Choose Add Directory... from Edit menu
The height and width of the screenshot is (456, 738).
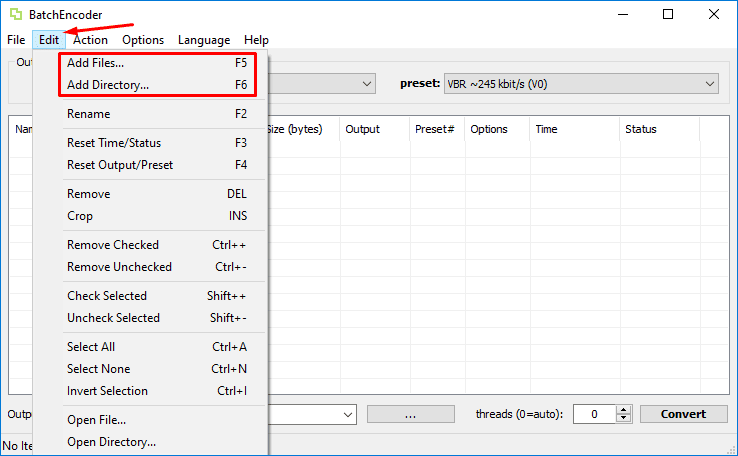coord(157,85)
